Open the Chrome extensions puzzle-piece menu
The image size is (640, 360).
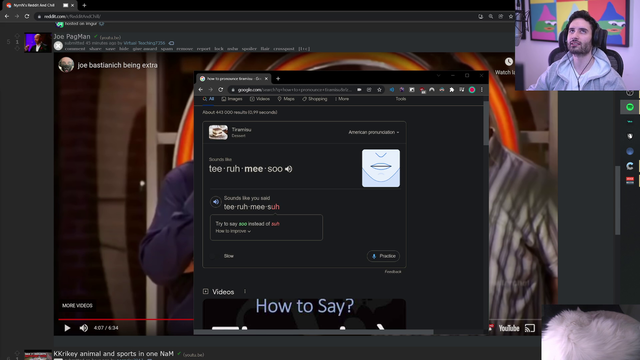[x=451, y=90]
